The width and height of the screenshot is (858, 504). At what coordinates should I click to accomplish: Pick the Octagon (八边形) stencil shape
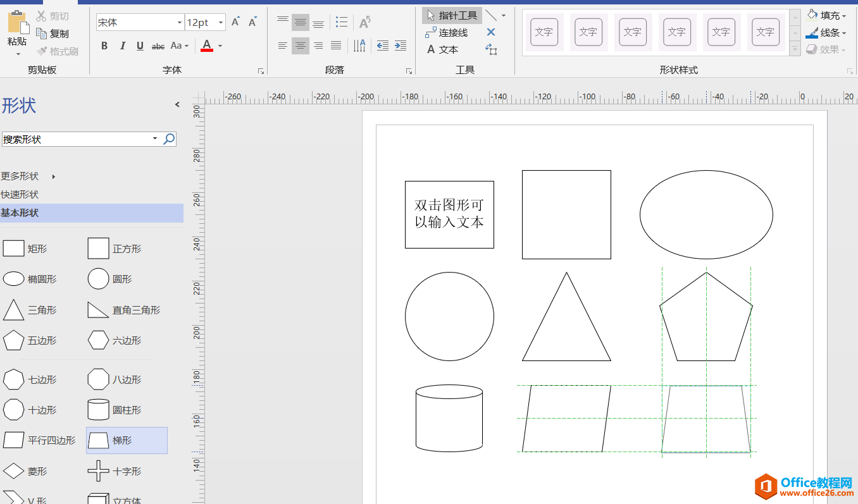pyautogui.click(x=115, y=379)
